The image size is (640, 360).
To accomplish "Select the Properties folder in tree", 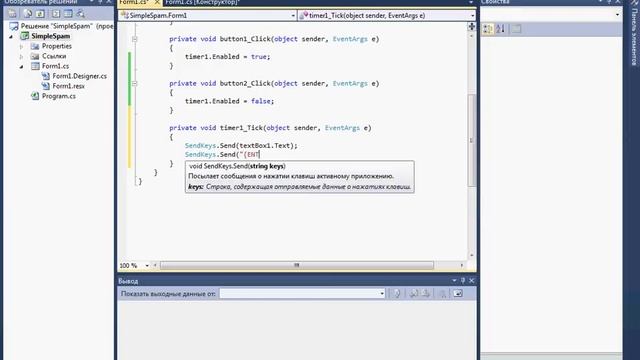I will coord(57,46).
